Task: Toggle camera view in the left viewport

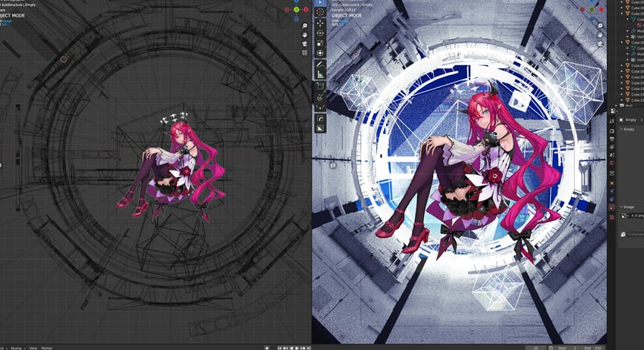Action: pyautogui.click(x=304, y=43)
